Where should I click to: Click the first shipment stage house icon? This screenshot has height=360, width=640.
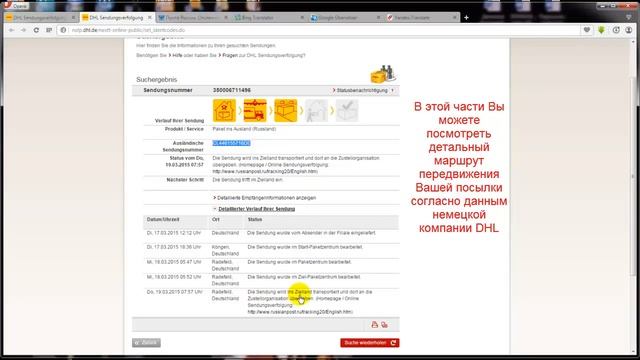coord(224,110)
